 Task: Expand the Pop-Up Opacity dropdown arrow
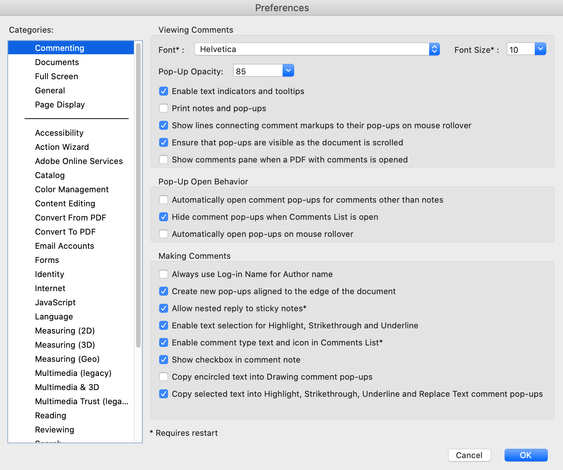point(288,71)
